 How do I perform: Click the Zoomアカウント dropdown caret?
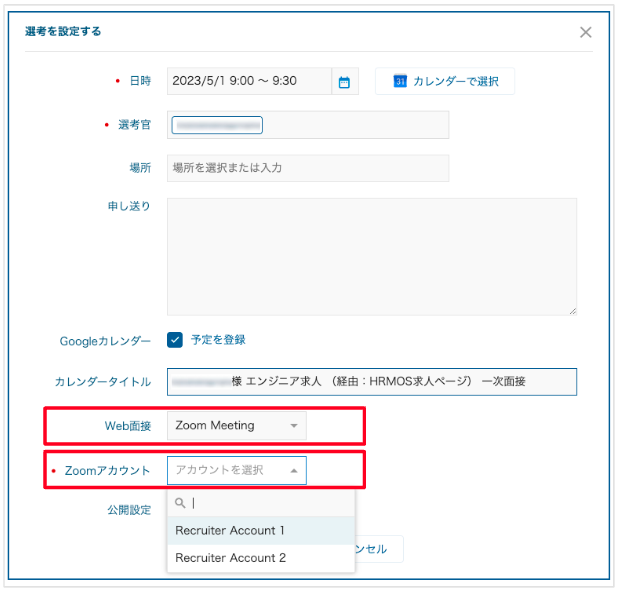click(x=293, y=470)
